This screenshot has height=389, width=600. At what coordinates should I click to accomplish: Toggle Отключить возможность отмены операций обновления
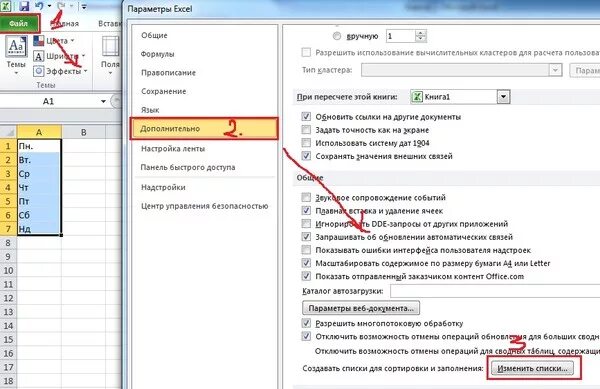click(306, 337)
